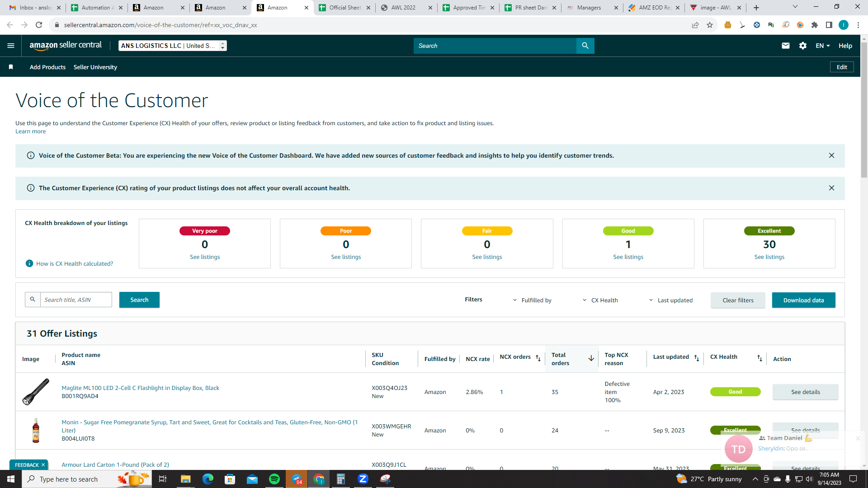Sort by NCX orders arrows
Screen dimensions: 868x488
(538, 358)
